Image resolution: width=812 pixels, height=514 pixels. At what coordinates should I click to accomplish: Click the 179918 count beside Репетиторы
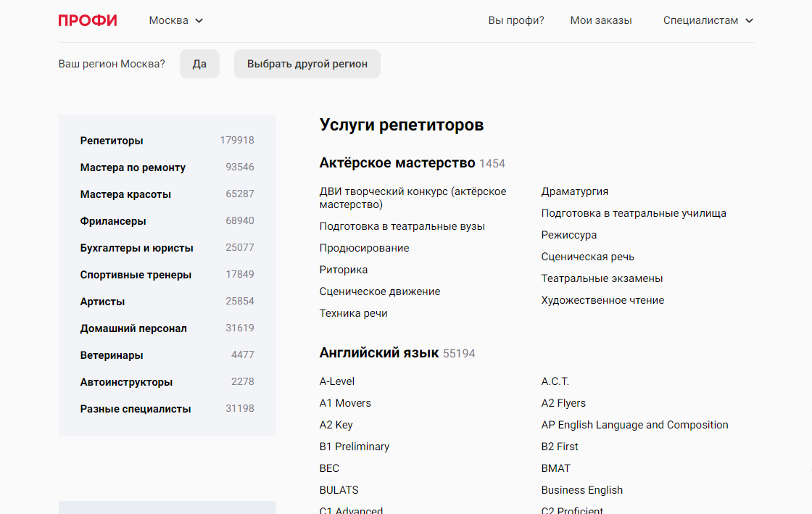[236, 140]
